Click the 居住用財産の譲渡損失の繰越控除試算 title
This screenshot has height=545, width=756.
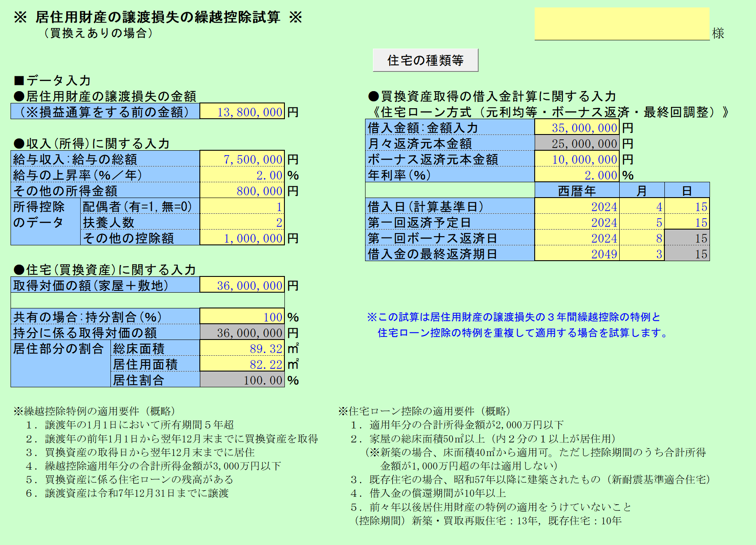pos(158,17)
